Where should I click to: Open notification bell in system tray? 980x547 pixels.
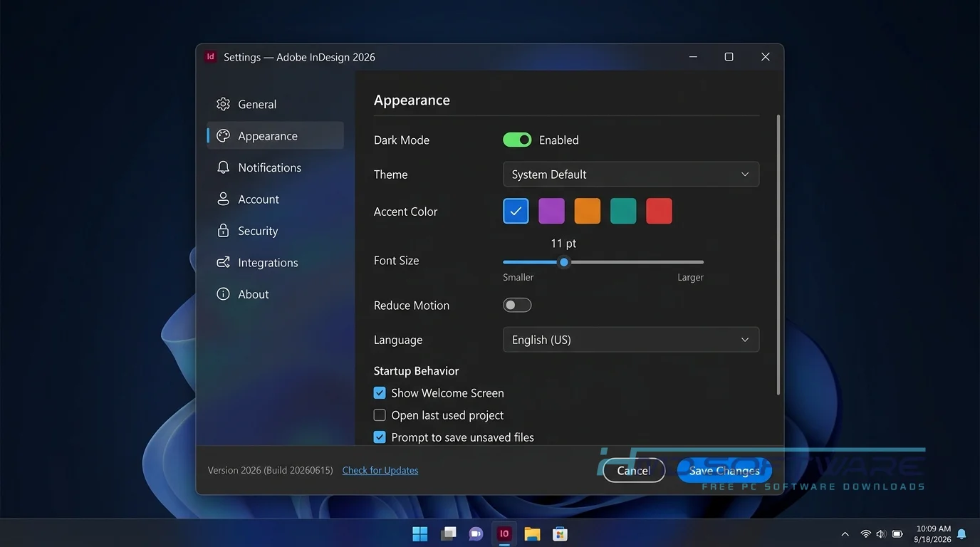pyautogui.click(x=961, y=534)
